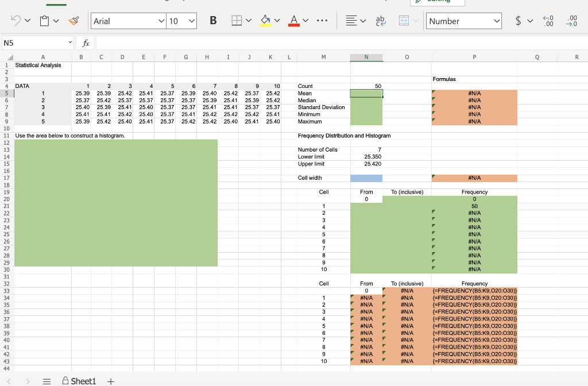
Task: Open the horizontal alignment dropdown
Action: pos(362,21)
